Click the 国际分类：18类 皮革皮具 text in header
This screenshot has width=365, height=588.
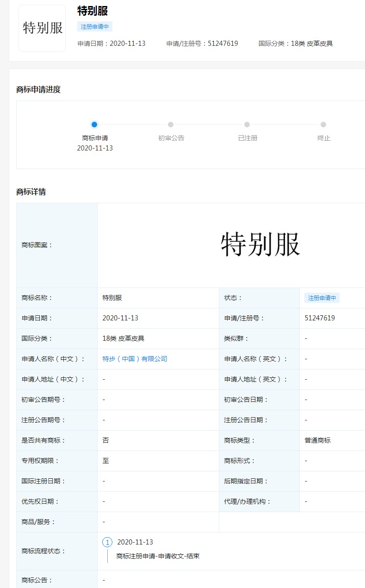click(x=296, y=44)
